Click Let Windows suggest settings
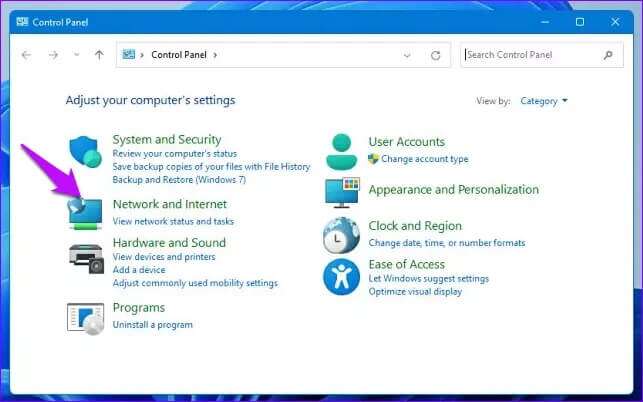This screenshot has width=643, height=402. (429, 279)
